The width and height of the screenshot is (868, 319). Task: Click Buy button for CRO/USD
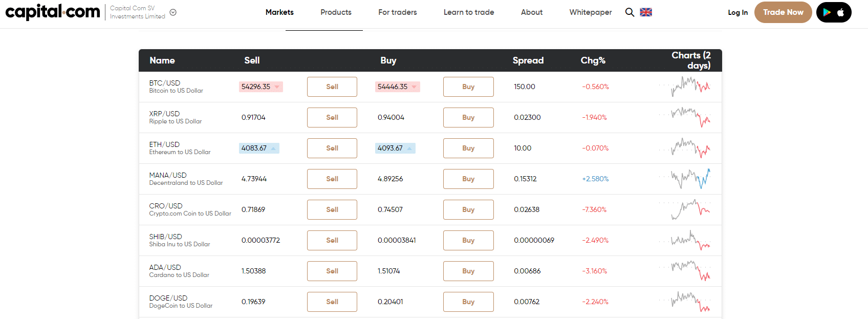pos(468,209)
